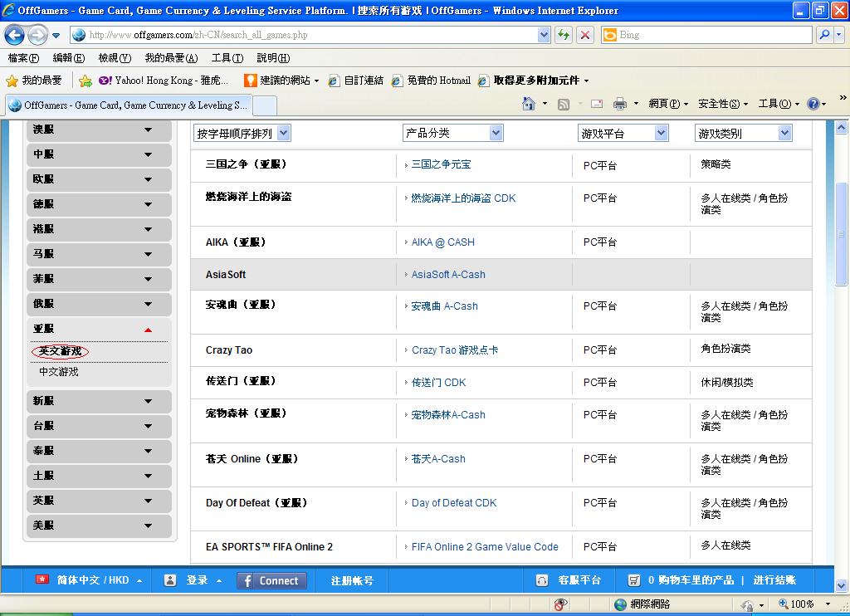
Task: Click the Facebook Connect button
Action: pos(271,580)
